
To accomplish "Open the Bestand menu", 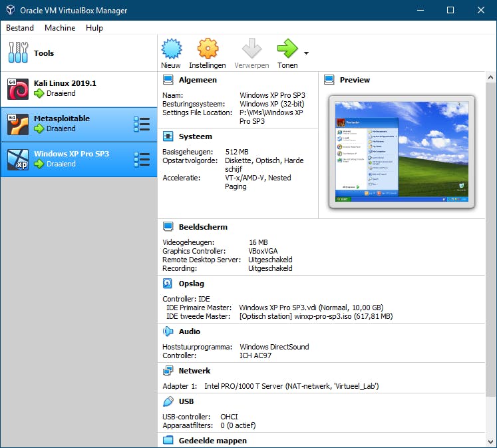I will [x=20, y=28].
